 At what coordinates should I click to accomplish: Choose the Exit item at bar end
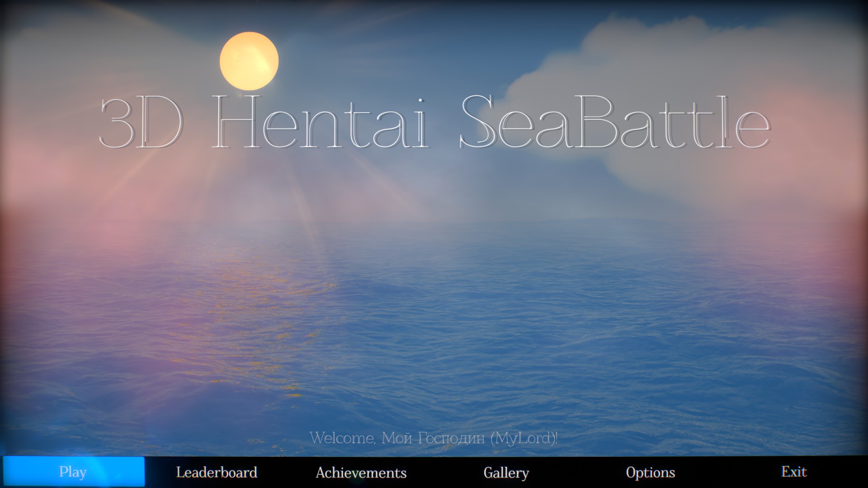tap(794, 472)
